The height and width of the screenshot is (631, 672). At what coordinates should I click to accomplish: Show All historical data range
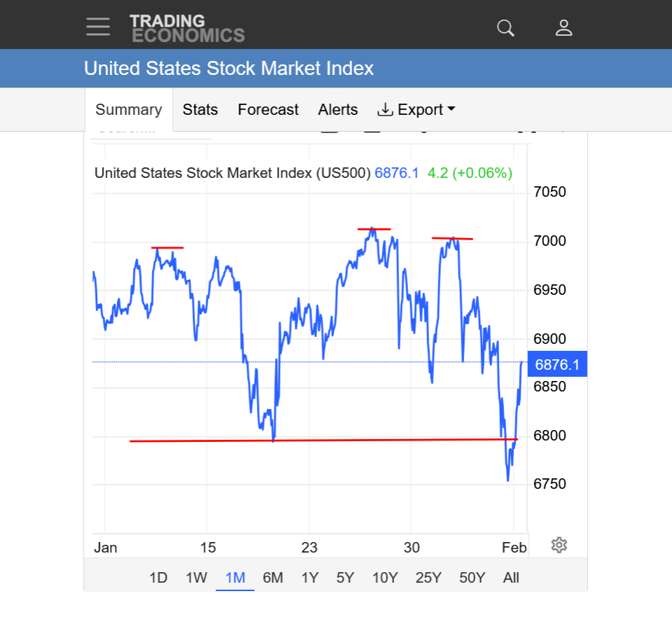click(511, 578)
